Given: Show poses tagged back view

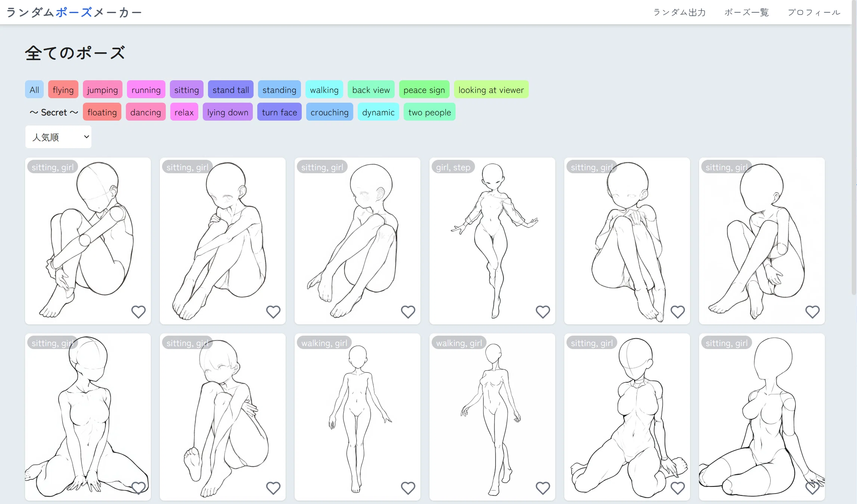Looking at the screenshot, I should 371,90.
